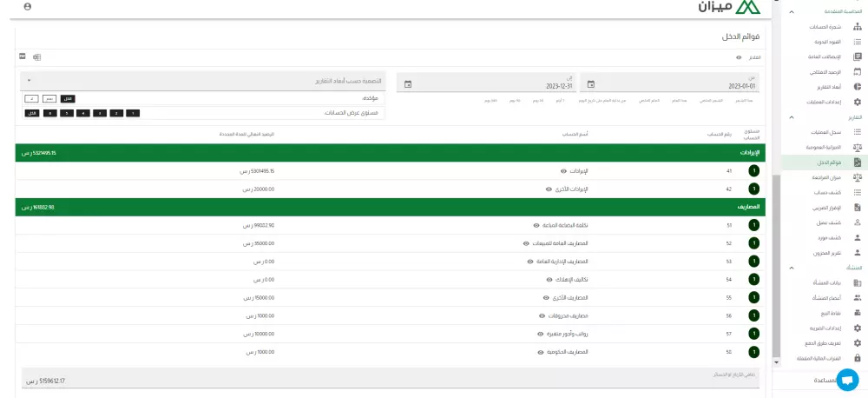Open أبعاد التقارير pie chart icon
868x398 pixels.
pos(858,87)
